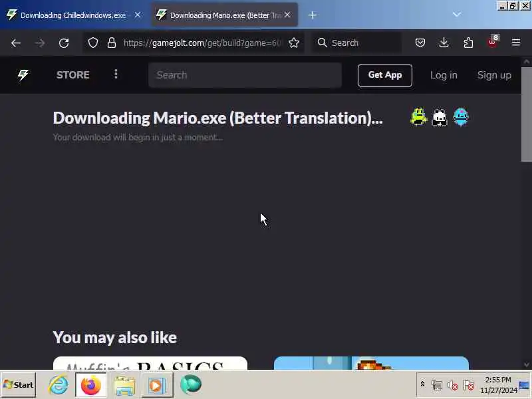Open the blue Mario game thumbnail
This screenshot has height=399, width=532.
(x=371, y=363)
